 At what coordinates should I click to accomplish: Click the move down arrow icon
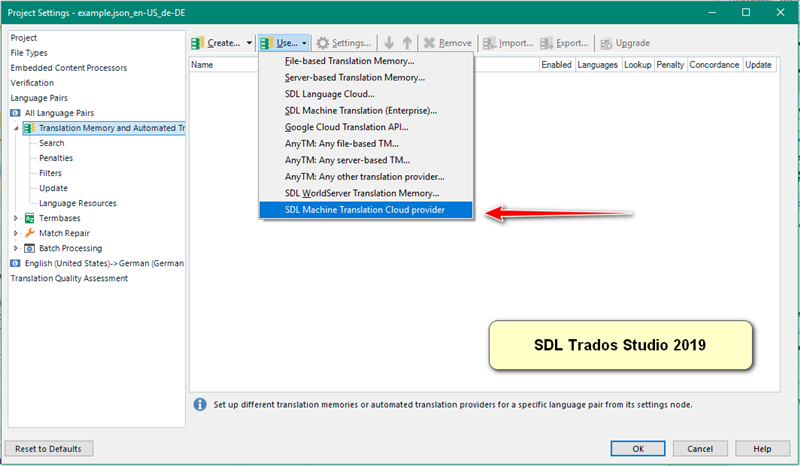[389, 43]
